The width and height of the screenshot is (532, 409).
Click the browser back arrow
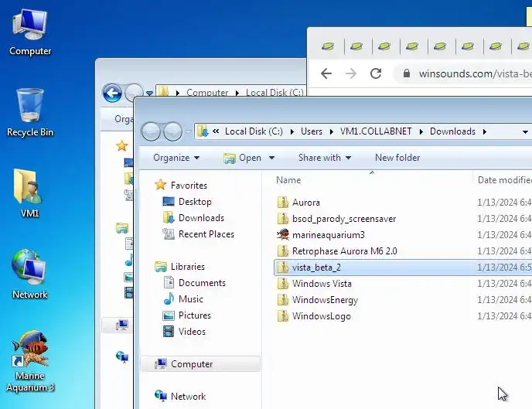pos(326,73)
